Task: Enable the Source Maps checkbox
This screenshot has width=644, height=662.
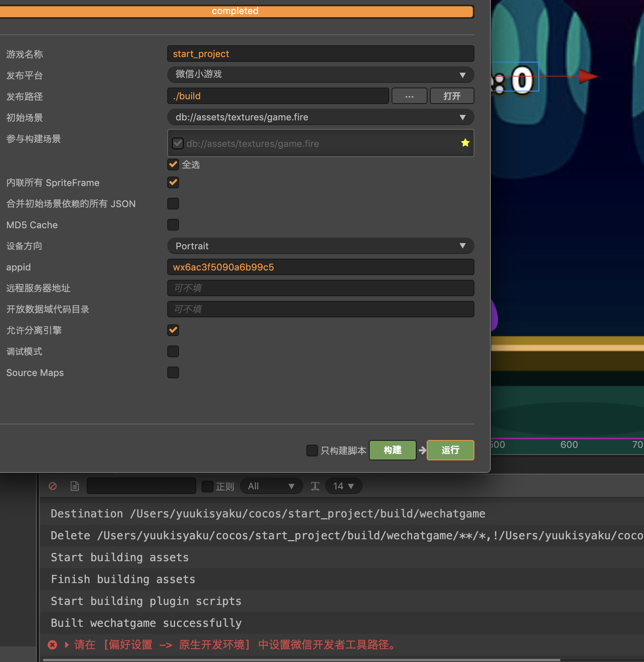Action: coord(173,372)
